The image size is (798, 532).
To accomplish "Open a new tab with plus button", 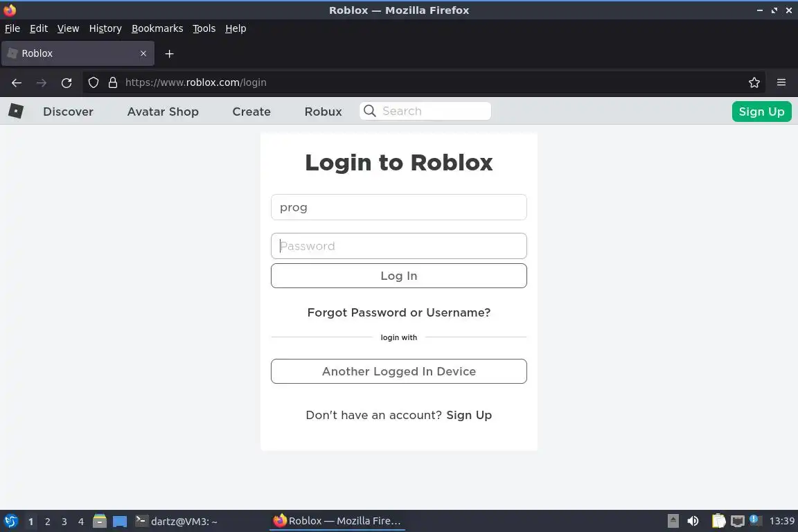I will pyautogui.click(x=170, y=53).
